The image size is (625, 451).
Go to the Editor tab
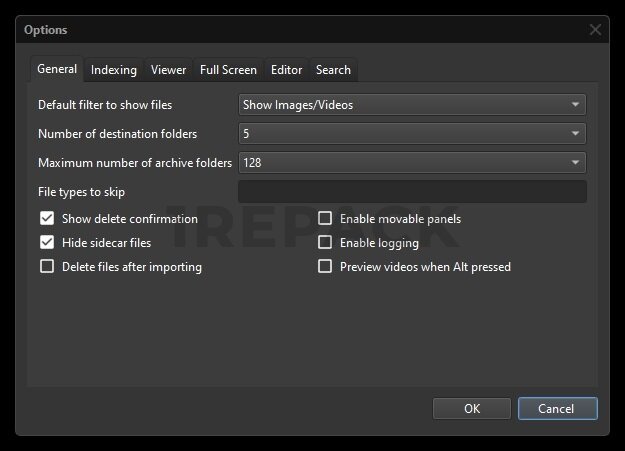pyautogui.click(x=286, y=70)
